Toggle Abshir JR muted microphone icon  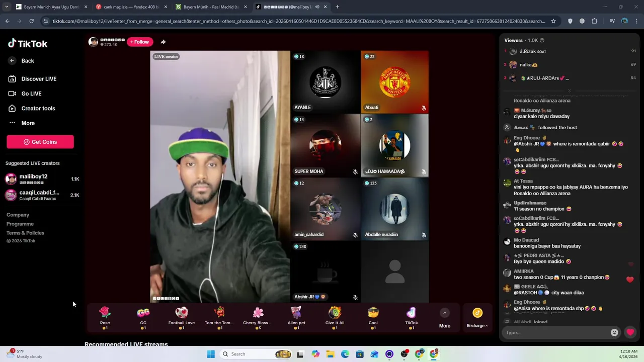coord(355,297)
